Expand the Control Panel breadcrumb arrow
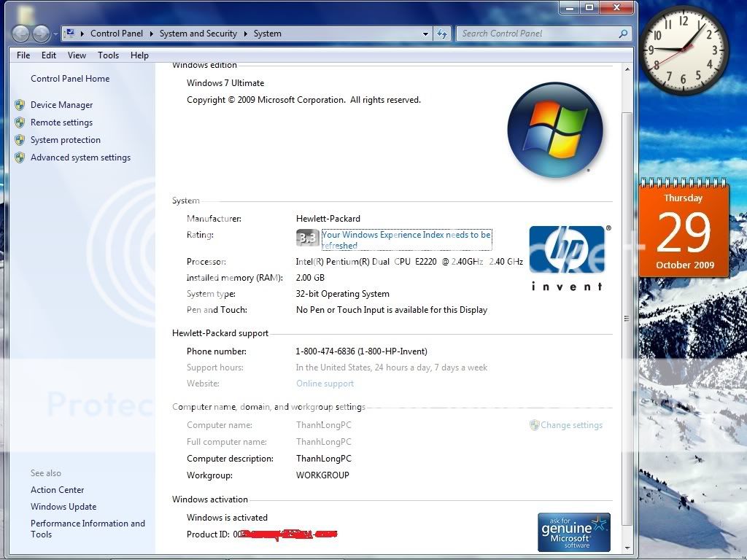The width and height of the screenshot is (747, 560). pos(152,34)
